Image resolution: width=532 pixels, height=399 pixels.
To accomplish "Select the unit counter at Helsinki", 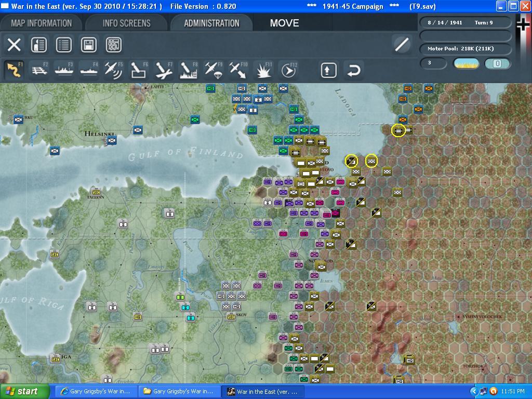I will (112, 140).
